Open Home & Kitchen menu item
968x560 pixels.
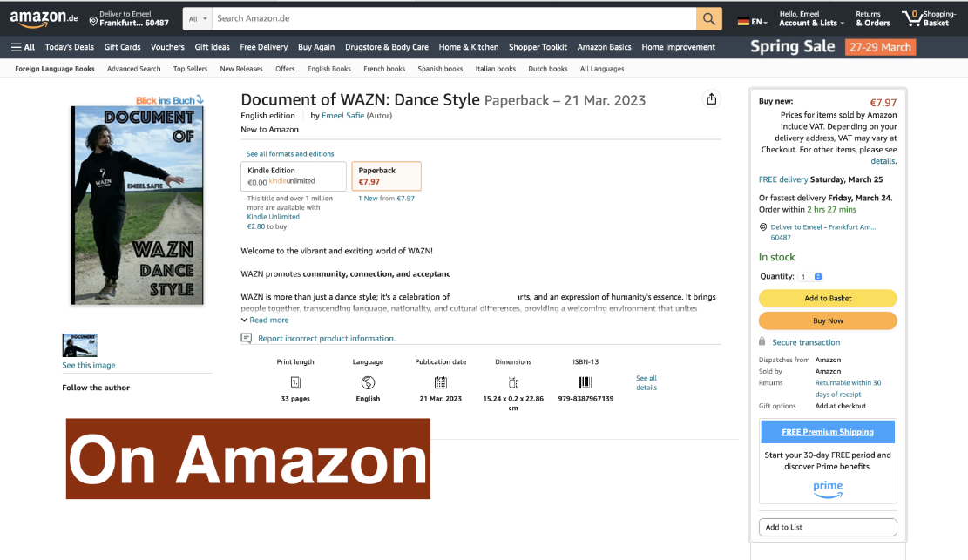[469, 47]
